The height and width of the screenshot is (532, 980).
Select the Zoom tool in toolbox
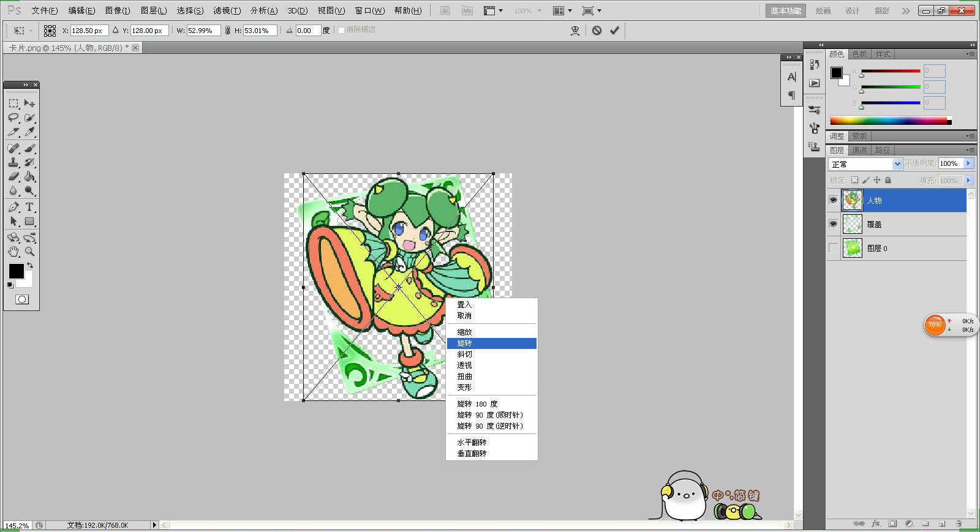(29, 252)
